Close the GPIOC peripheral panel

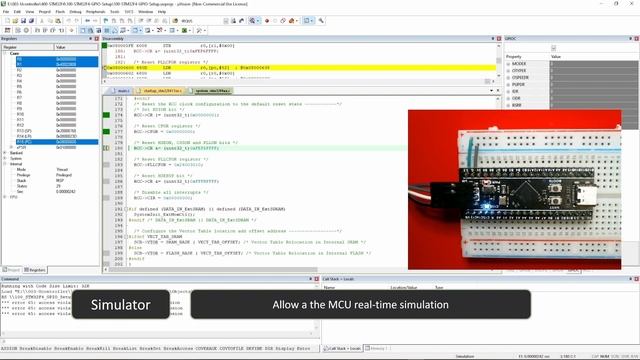tap(636, 38)
